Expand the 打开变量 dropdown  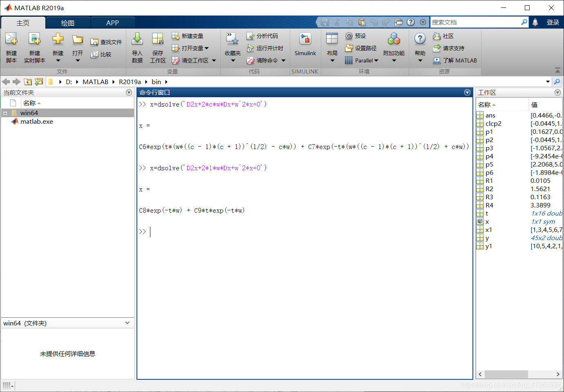[x=206, y=48]
